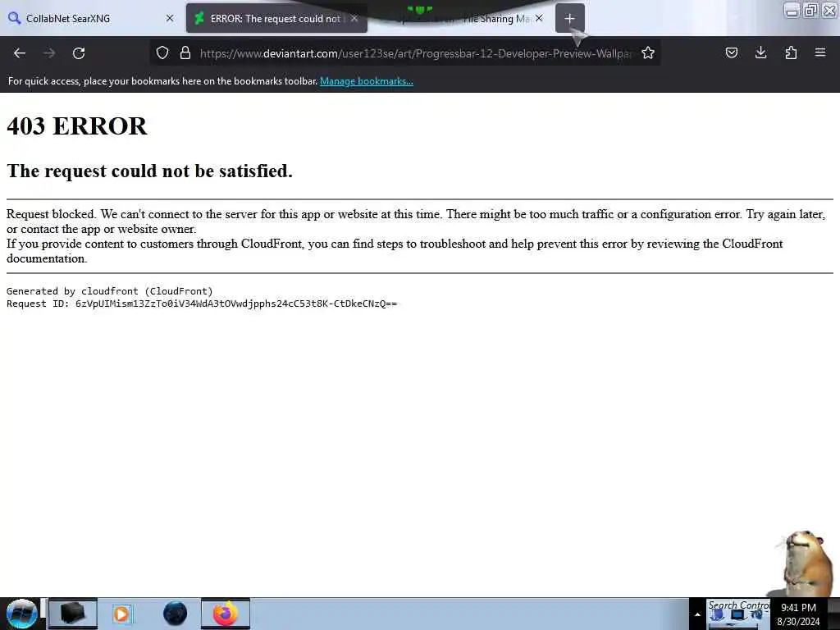Launch the media player from taskbar
Screen dimensions: 840x630
tap(122, 614)
